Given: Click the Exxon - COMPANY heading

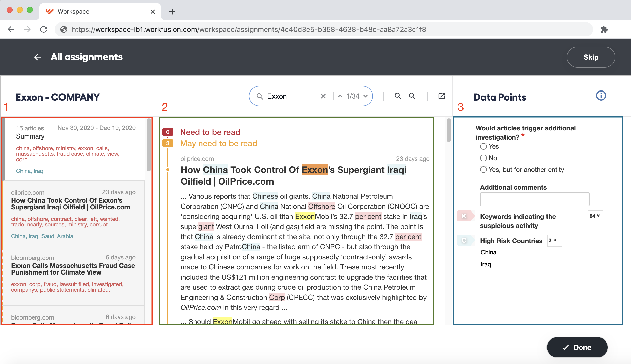Looking at the screenshot, I should [x=58, y=97].
